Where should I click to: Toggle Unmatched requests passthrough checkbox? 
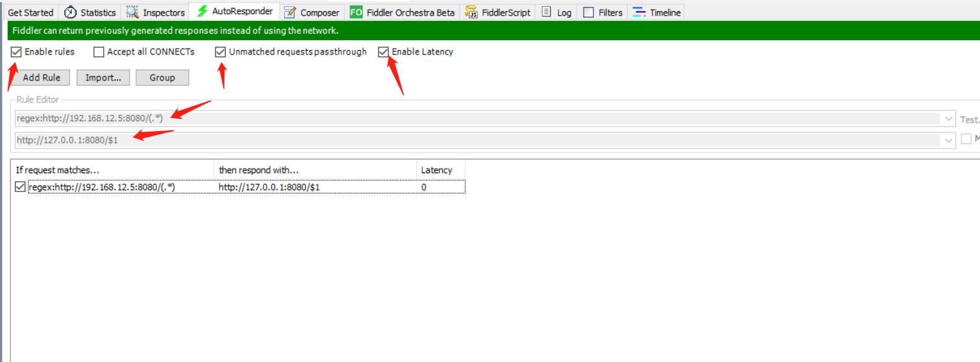click(221, 52)
